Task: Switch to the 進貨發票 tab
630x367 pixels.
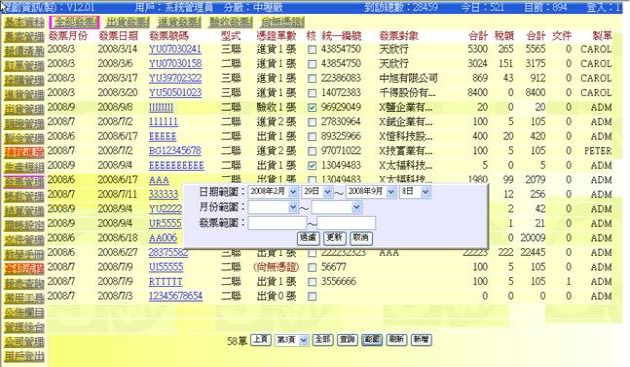Action: (x=179, y=22)
